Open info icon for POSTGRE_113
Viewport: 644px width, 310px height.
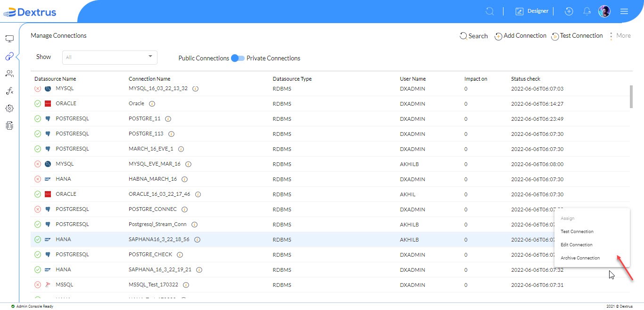171,134
